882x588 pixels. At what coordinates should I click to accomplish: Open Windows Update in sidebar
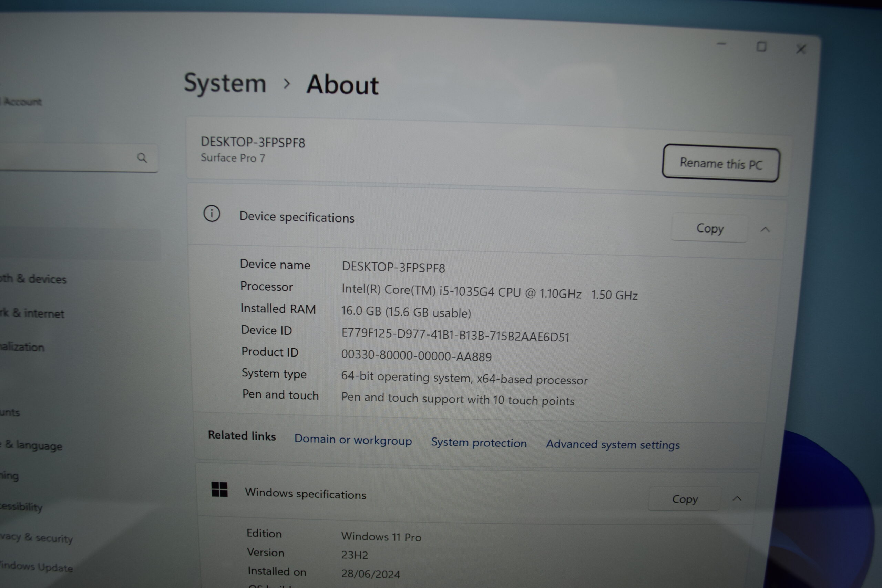coord(37,567)
